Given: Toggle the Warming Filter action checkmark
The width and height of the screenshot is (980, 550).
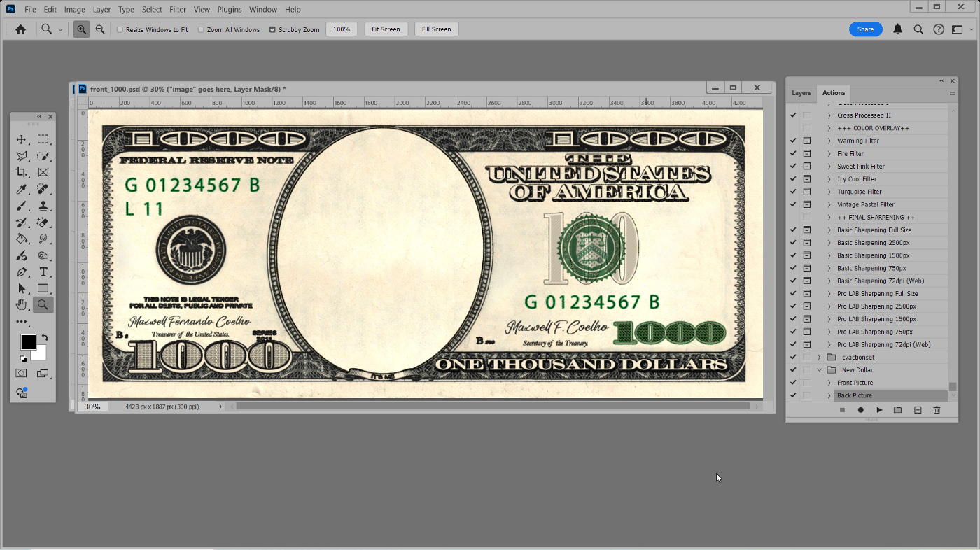Looking at the screenshot, I should (793, 141).
